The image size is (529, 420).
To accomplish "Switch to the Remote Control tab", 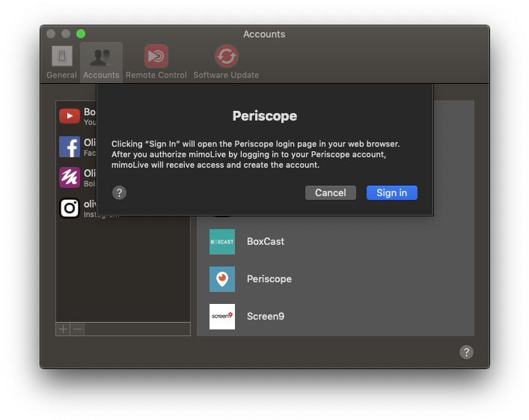I will [x=156, y=62].
